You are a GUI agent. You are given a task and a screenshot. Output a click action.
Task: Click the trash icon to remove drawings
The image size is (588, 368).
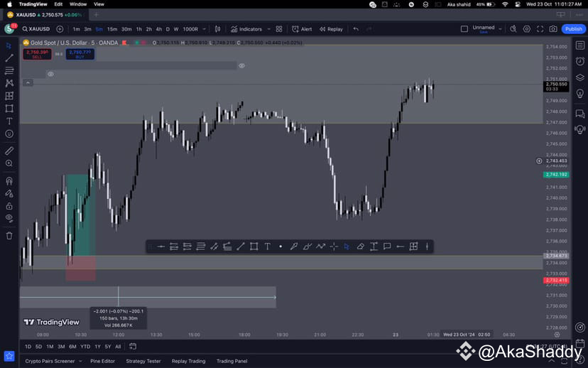(9, 235)
